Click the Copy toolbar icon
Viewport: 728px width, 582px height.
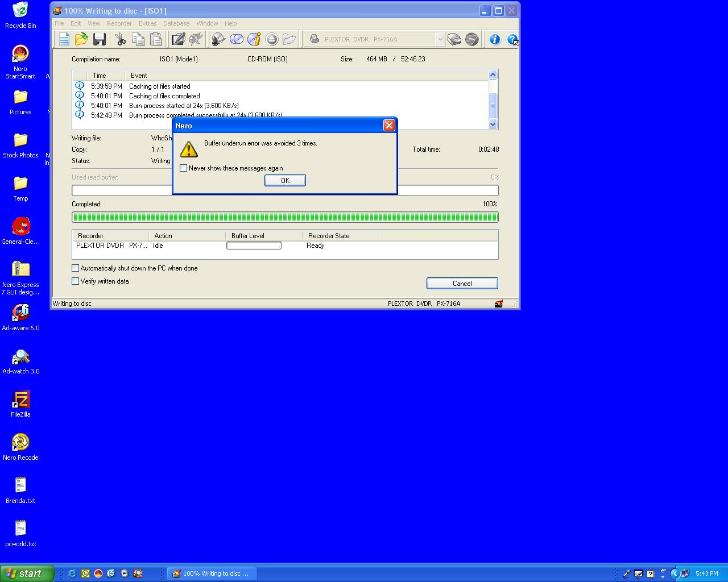coord(138,39)
